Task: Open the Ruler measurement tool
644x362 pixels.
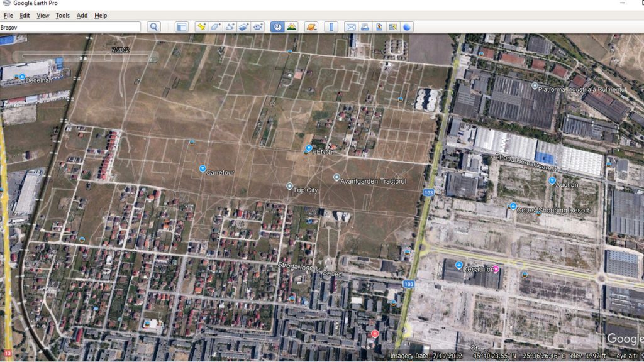Action: pos(331,27)
